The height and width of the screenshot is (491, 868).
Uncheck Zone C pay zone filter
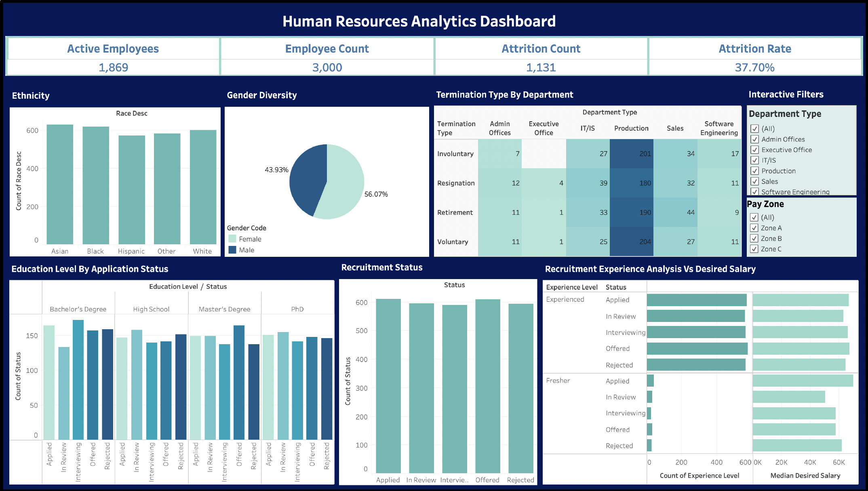pos(754,249)
